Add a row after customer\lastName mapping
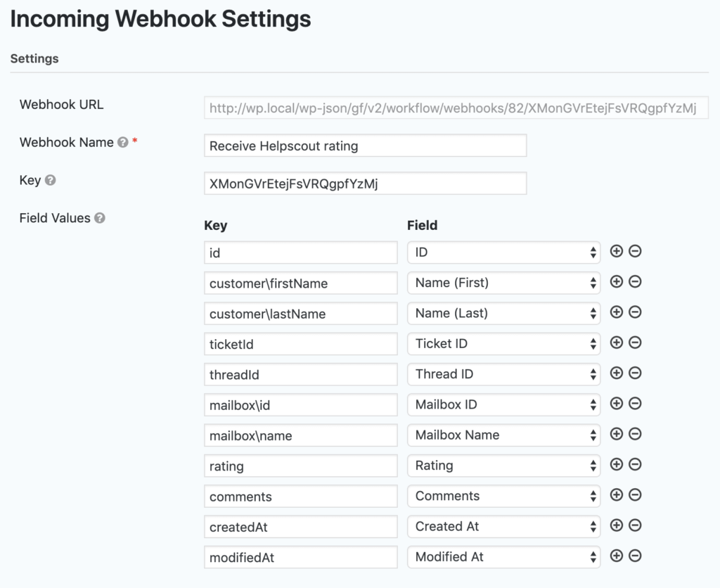Image resolution: width=720 pixels, height=588 pixels. [616, 312]
